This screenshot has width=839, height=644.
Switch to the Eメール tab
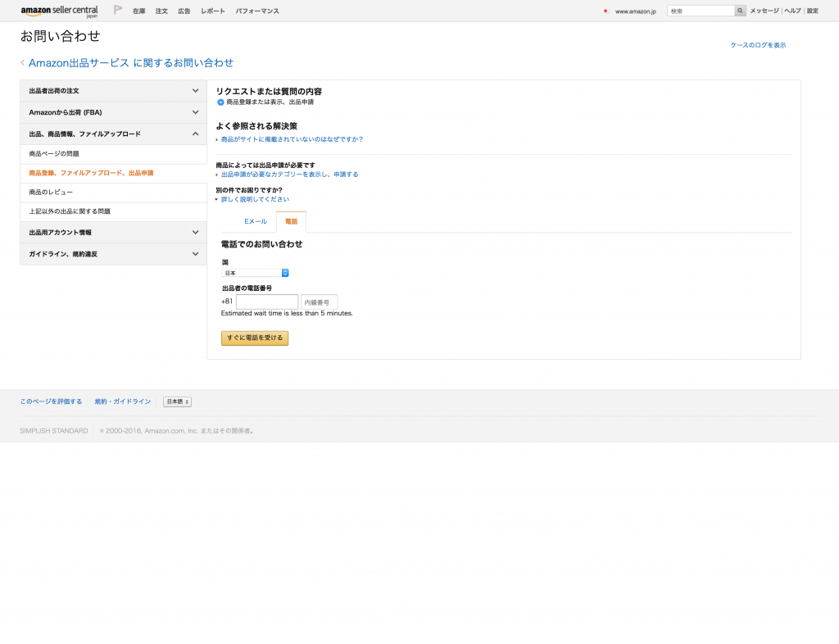256,221
